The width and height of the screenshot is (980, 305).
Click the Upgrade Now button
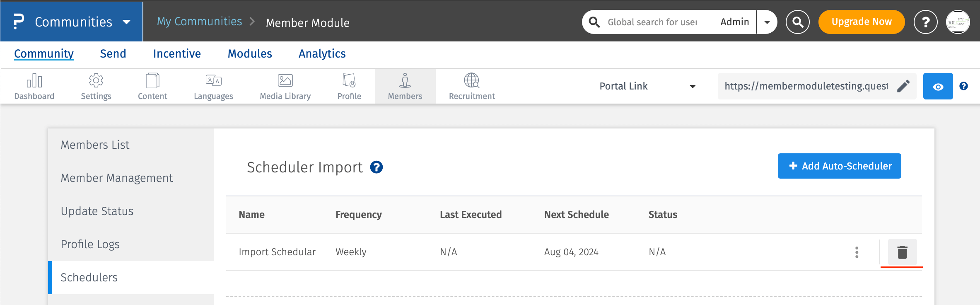click(x=862, y=22)
